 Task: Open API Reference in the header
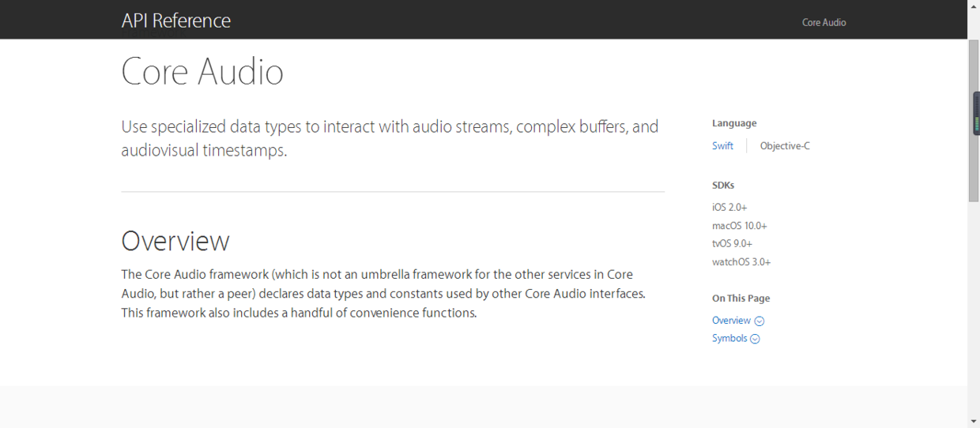click(176, 21)
